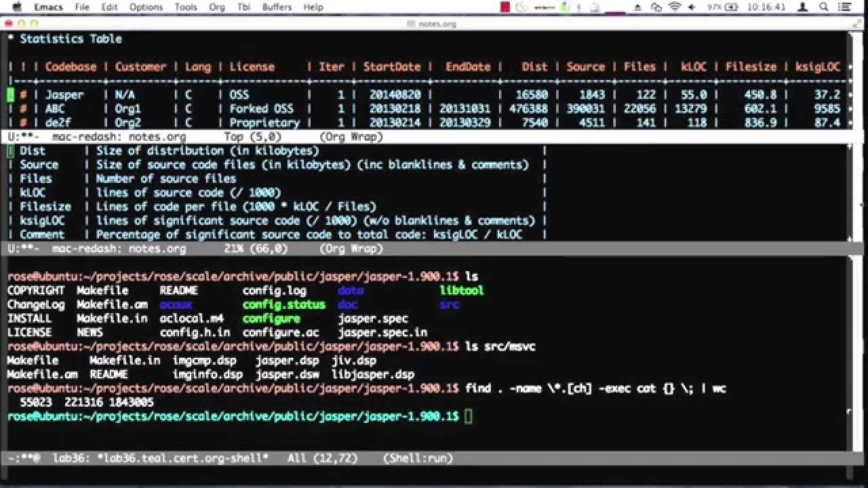Click the libjasper.dsp file name
This screenshot has width=868, height=488.
[373, 374]
